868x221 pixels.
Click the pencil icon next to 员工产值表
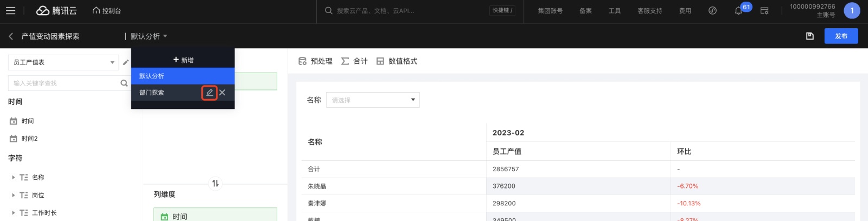click(126, 62)
